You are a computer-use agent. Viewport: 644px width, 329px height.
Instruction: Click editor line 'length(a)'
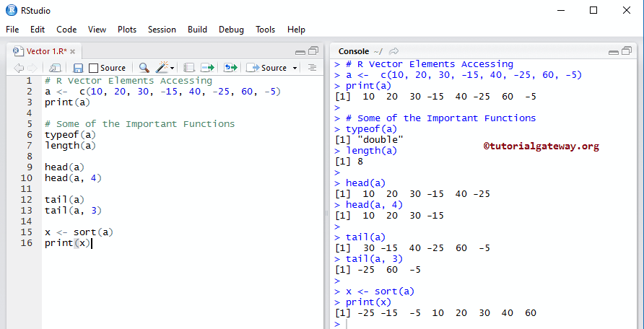[x=70, y=145]
